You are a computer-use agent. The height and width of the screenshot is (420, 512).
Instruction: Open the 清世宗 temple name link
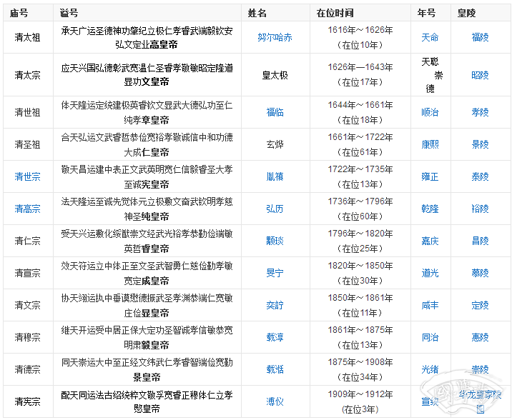(x=27, y=176)
